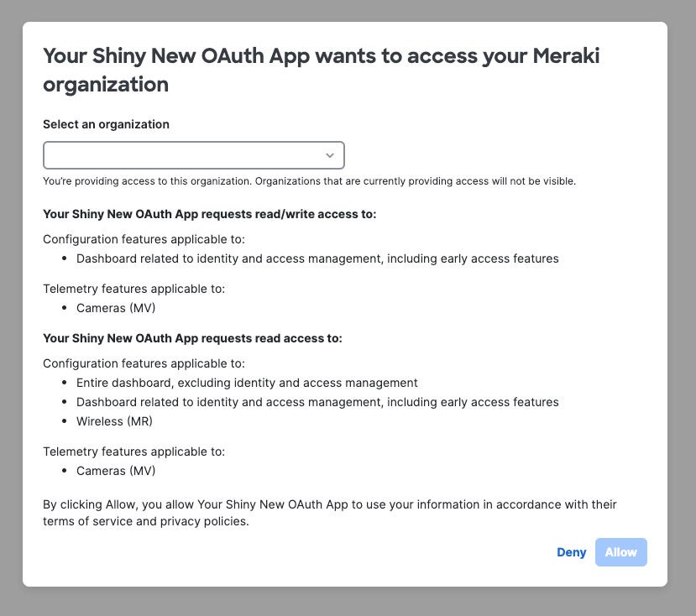Click the Allow button
This screenshot has width=696, height=616.
pyautogui.click(x=620, y=552)
